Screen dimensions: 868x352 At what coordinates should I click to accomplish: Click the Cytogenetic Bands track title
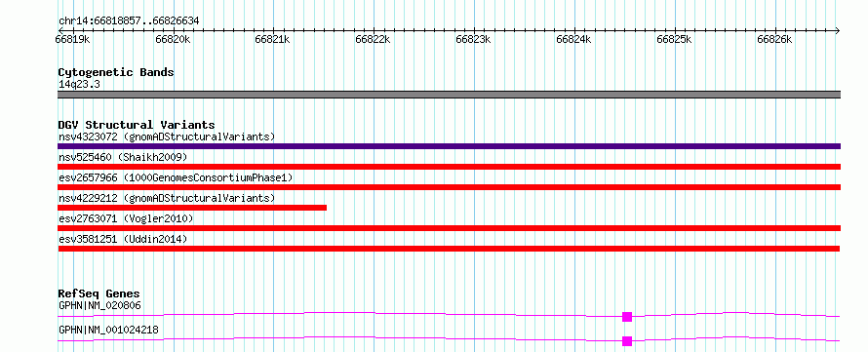(116, 72)
